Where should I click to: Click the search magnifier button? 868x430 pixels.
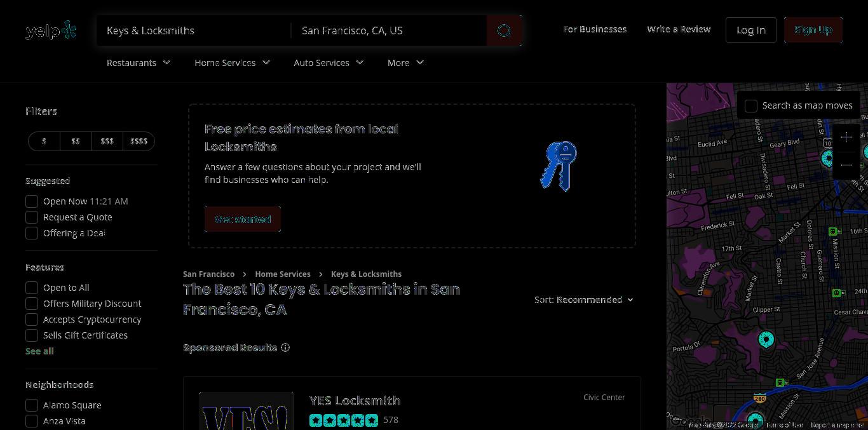(504, 30)
